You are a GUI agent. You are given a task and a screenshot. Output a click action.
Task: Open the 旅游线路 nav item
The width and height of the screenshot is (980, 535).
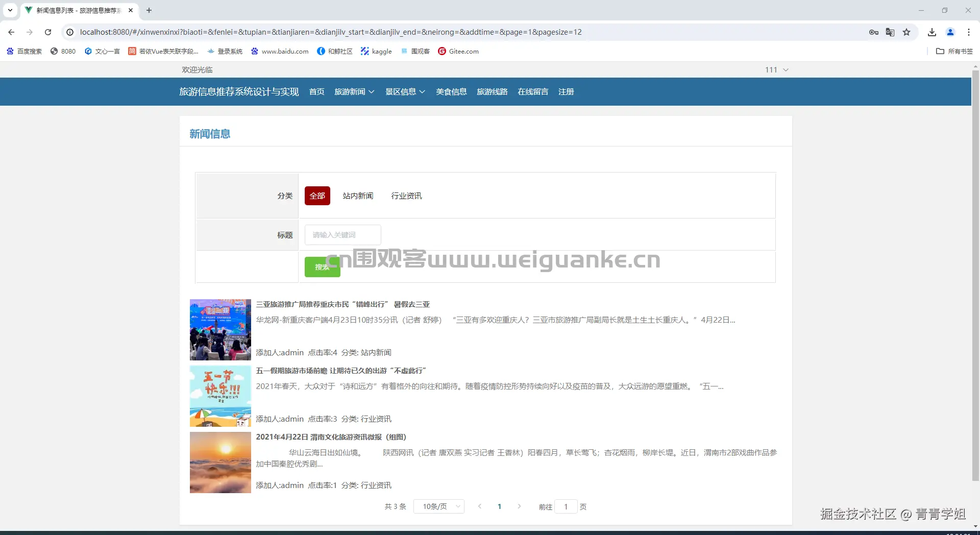point(492,92)
